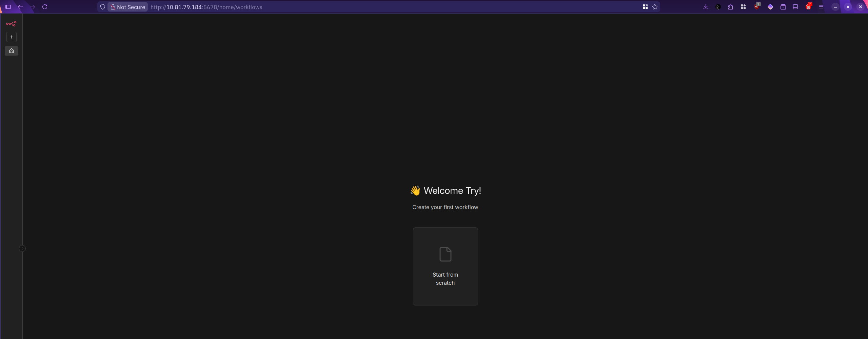The height and width of the screenshot is (339, 868).
Task: Open a new workflow with the plus icon
Action: [12, 37]
